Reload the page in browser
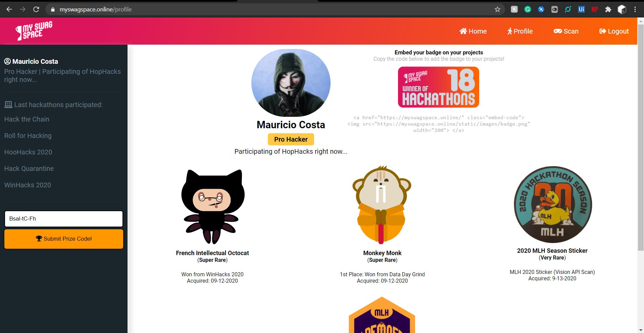 click(x=36, y=9)
